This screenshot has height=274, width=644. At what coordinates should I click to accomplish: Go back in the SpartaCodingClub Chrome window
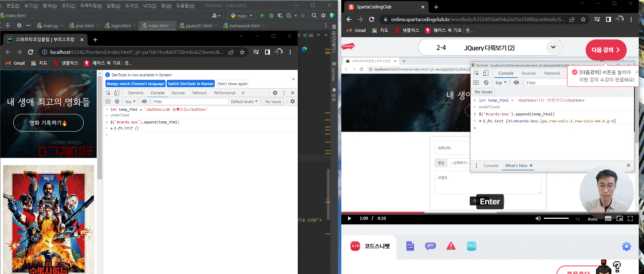349,19
